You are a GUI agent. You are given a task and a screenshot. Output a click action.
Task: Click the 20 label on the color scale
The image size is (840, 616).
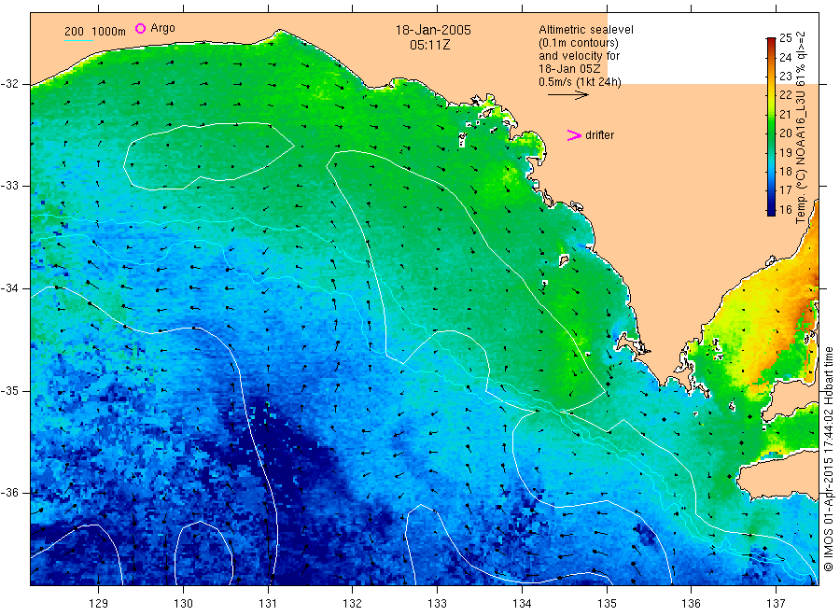pyautogui.click(x=786, y=133)
